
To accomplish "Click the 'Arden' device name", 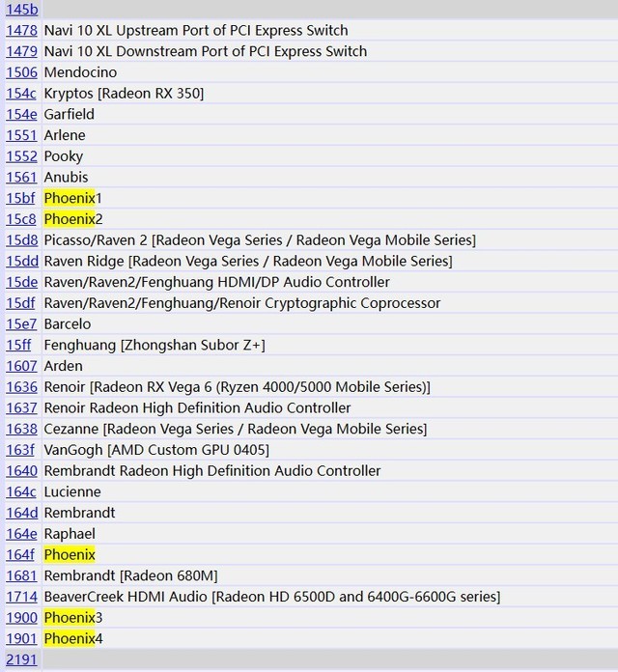I will tap(64, 367).
